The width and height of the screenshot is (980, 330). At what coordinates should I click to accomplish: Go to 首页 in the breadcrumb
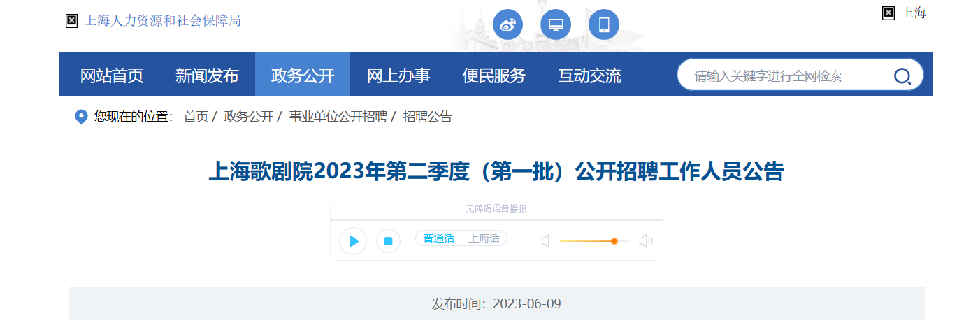(196, 117)
